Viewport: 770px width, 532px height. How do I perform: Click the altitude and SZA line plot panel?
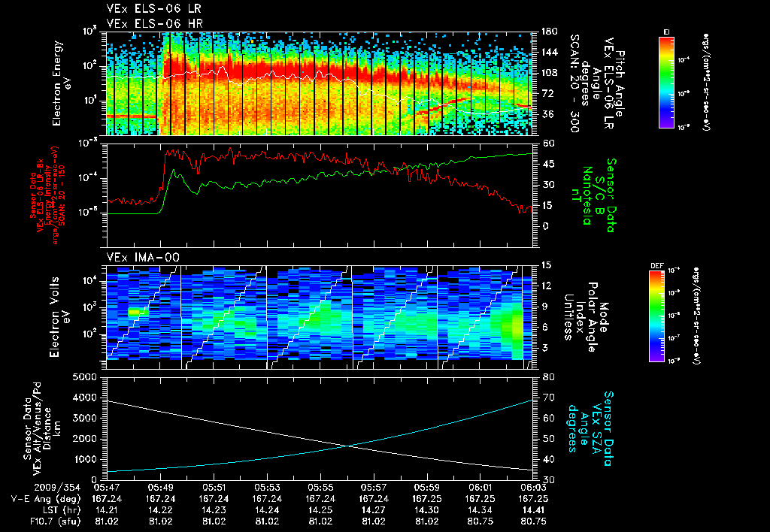(x=319, y=428)
